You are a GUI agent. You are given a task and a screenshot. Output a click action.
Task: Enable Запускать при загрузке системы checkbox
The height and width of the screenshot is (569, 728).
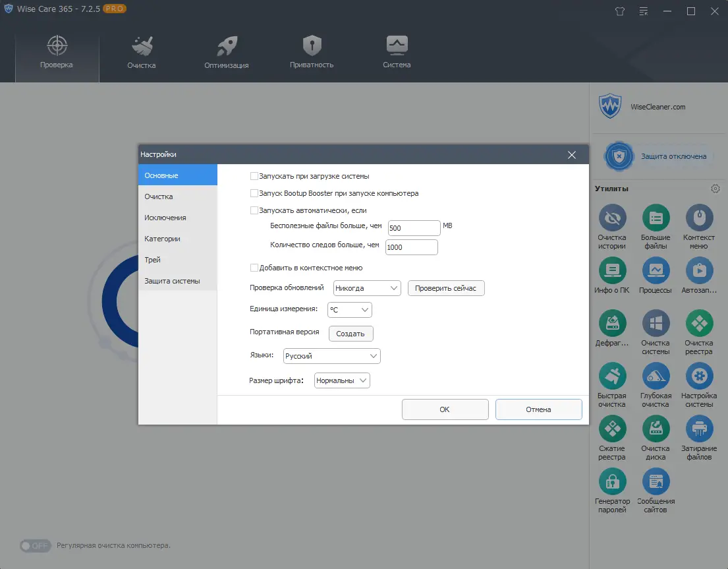(x=254, y=176)
